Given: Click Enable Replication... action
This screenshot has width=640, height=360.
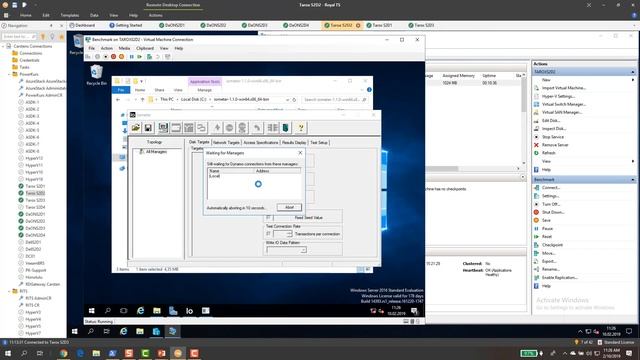Looking at the screenshot, I should click(560, 278).
